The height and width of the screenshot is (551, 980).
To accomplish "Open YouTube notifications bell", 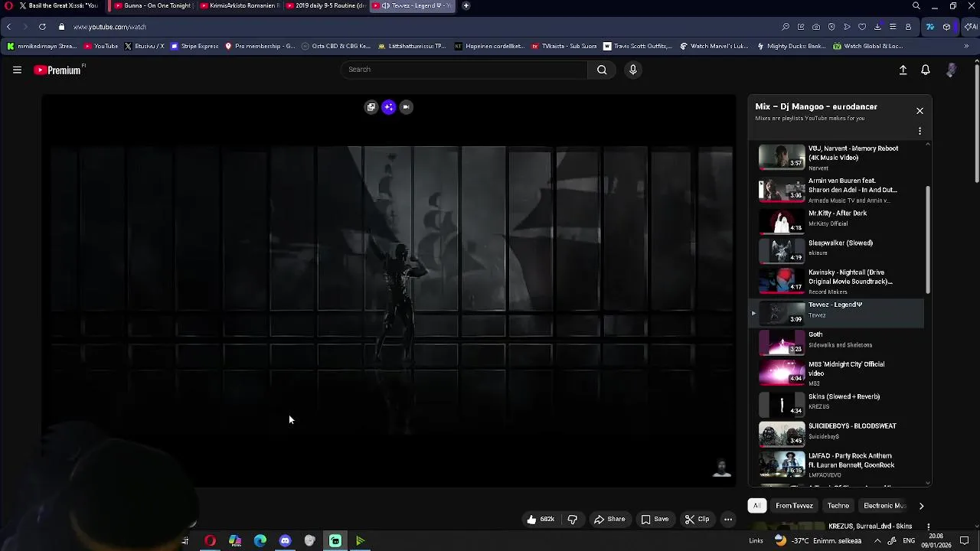I will tap(926, 70).
